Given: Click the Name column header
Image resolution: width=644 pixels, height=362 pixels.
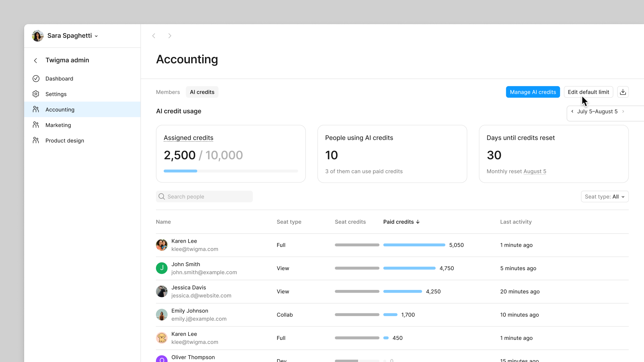Looking at the screenshot, I should point(163,222).
